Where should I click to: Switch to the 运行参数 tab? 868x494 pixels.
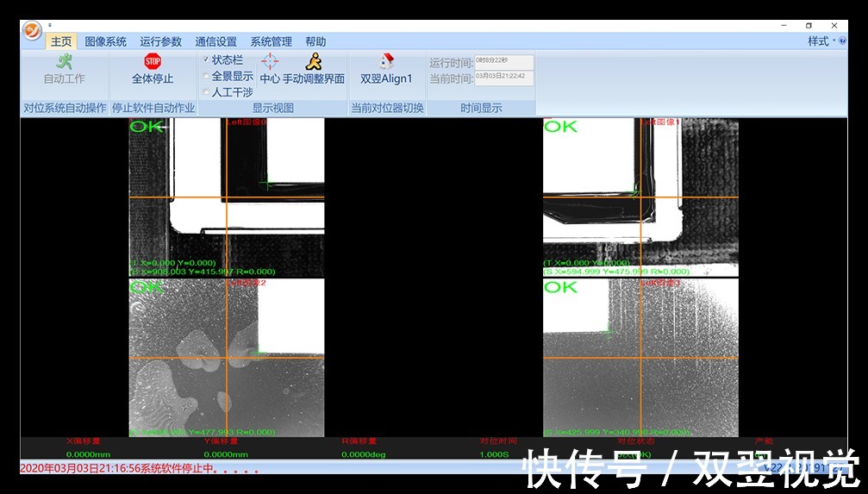(161, 41)
